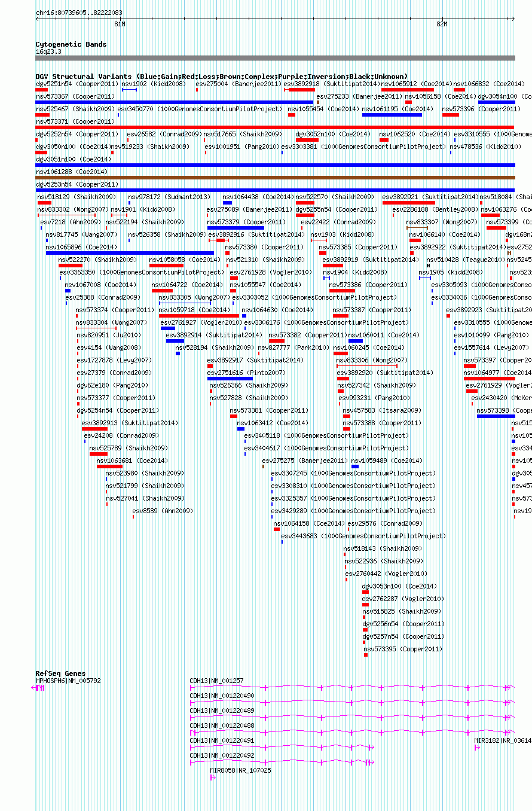Click dgv5257n54 (Cooper2011) variant label

click(x=404, y=636)
